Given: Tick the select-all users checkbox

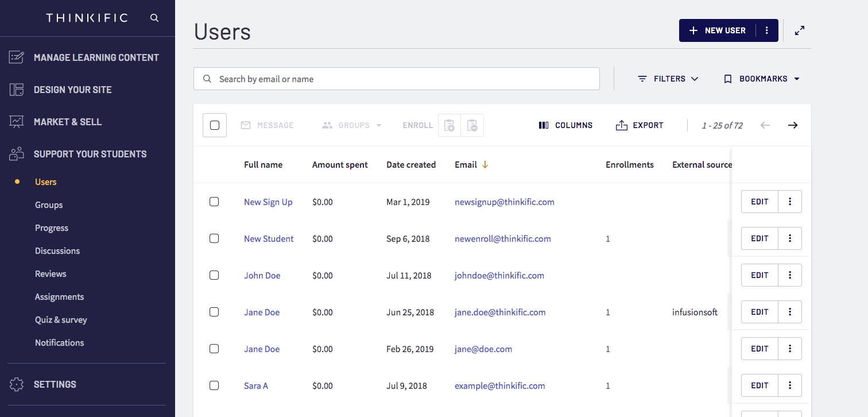Looking at the screenshot, I should [x=215, y=125].
